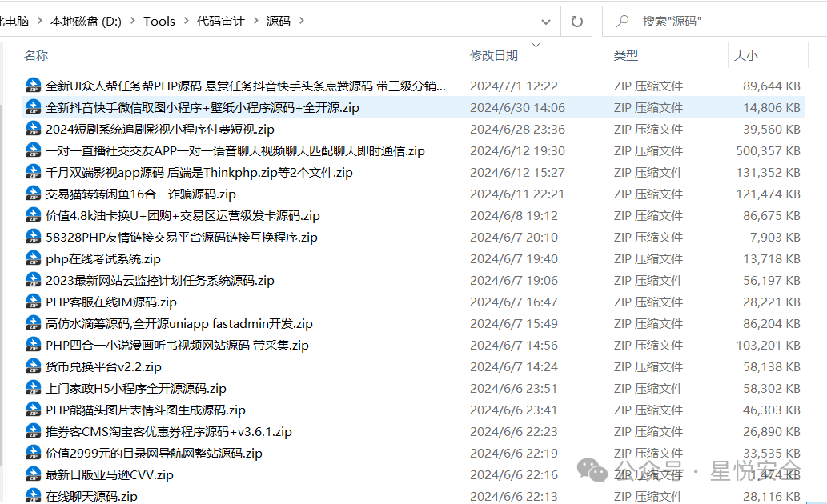Select zip icon of 高仿水滴筹源码 file

click(34, 323)
